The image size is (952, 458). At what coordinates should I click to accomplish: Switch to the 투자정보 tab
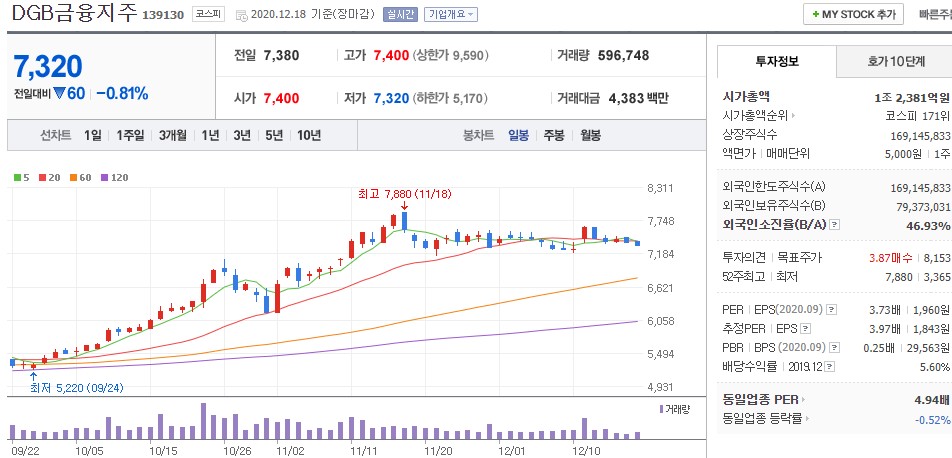(777, 61)
